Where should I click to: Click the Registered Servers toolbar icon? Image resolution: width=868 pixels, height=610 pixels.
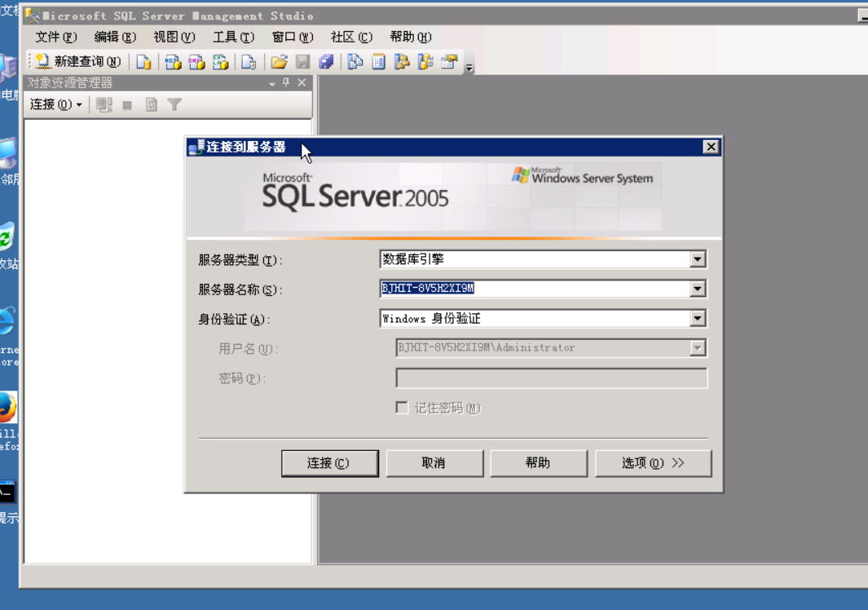coord(355,61)
